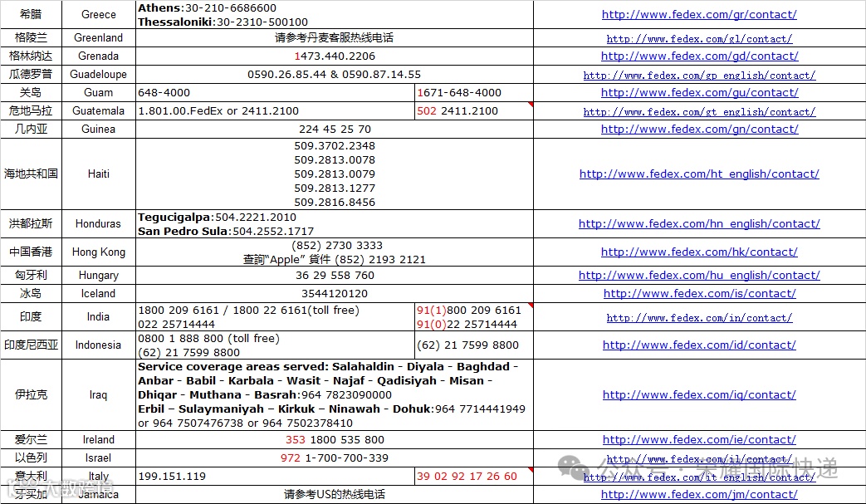Select the '伊拉克' Chinese name cell

(x=31, y=394)
